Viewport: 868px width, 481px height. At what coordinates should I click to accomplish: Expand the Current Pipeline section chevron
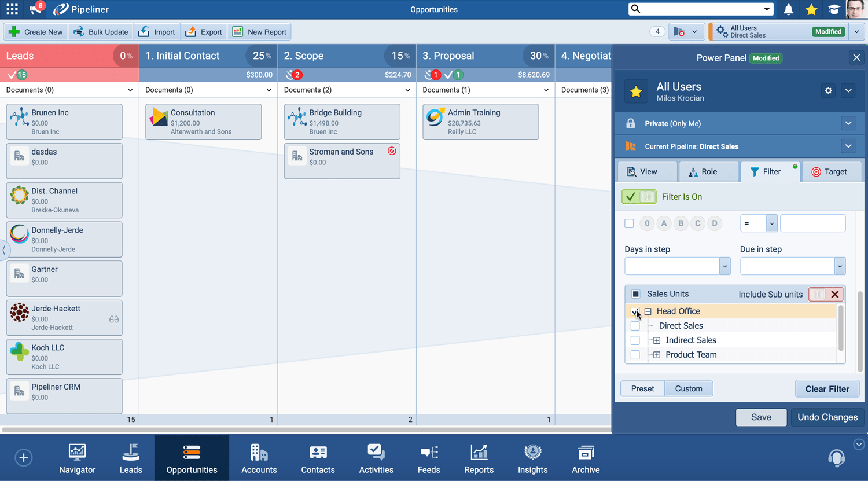pos(848,146)
